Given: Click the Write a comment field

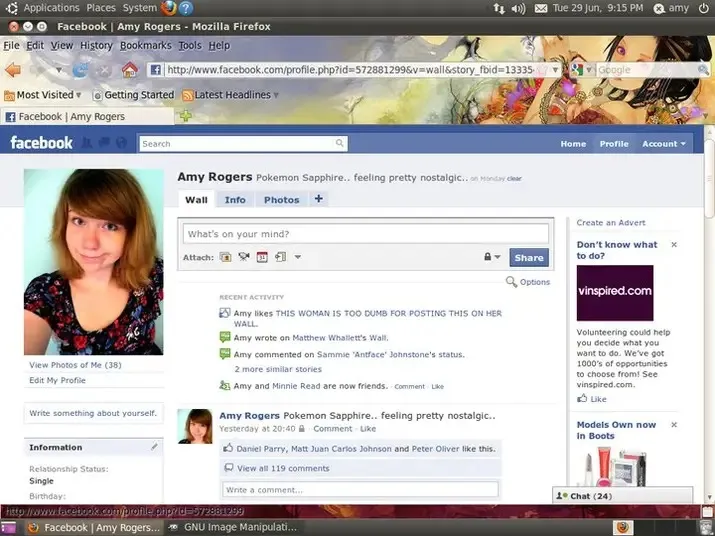Looking at the screenshot, I should [x=360, y=489].
